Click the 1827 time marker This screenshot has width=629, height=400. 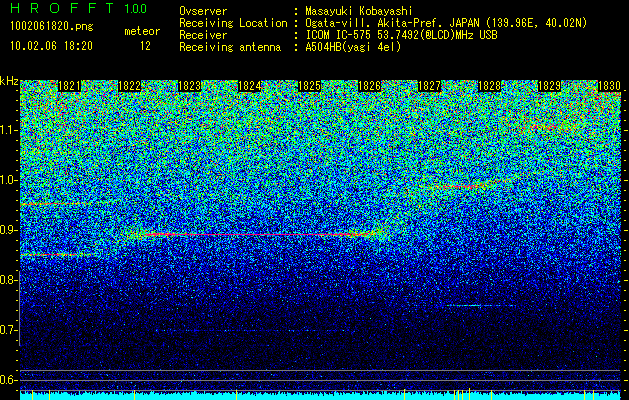click(429, 86)
